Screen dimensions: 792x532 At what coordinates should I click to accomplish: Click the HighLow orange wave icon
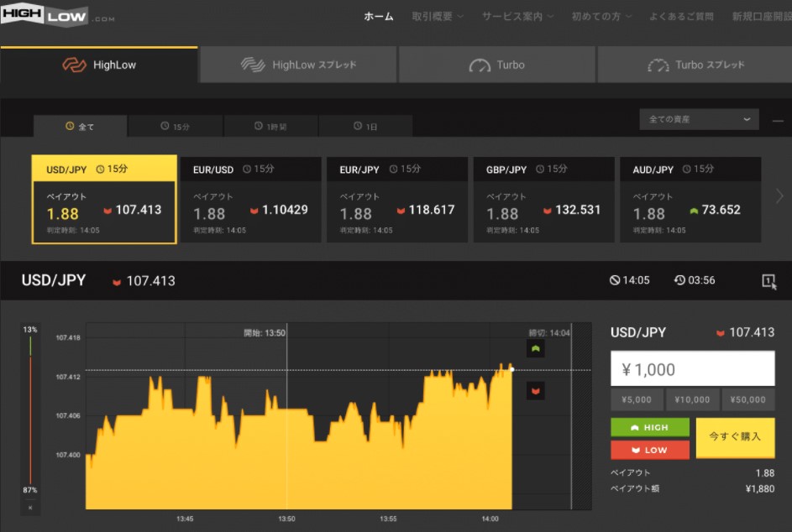click(74, 65)
